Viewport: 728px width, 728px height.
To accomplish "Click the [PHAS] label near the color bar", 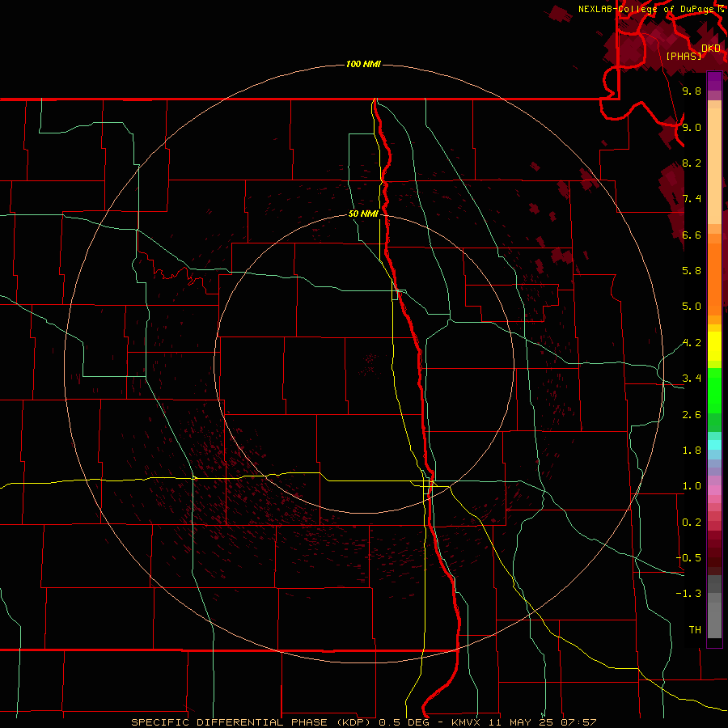I will (684, 56).
